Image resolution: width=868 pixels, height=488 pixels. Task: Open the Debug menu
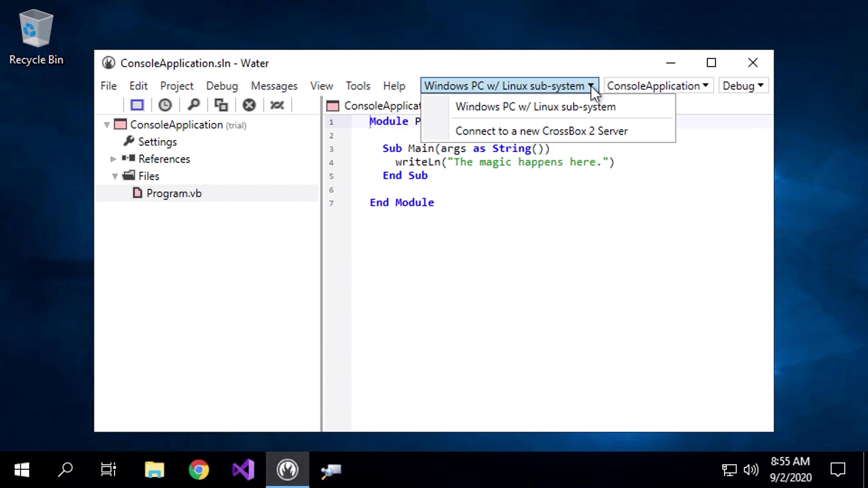(x=222, y=86)
